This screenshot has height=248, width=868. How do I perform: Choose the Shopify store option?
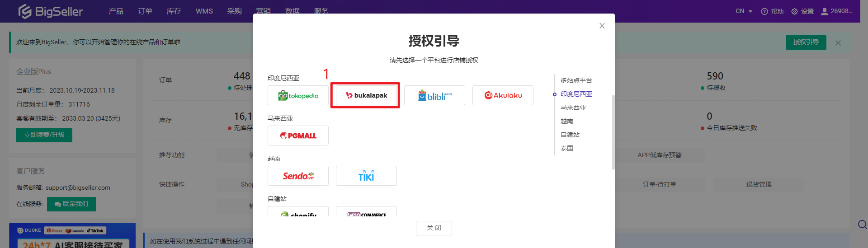coord(298,211)
